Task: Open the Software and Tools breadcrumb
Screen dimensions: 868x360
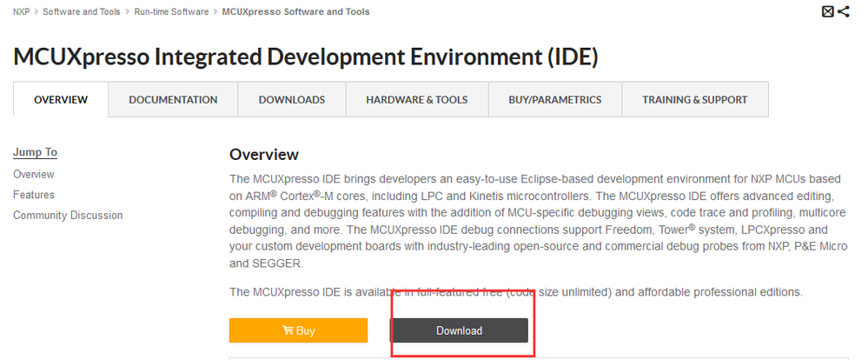Action: pos(82,11)
